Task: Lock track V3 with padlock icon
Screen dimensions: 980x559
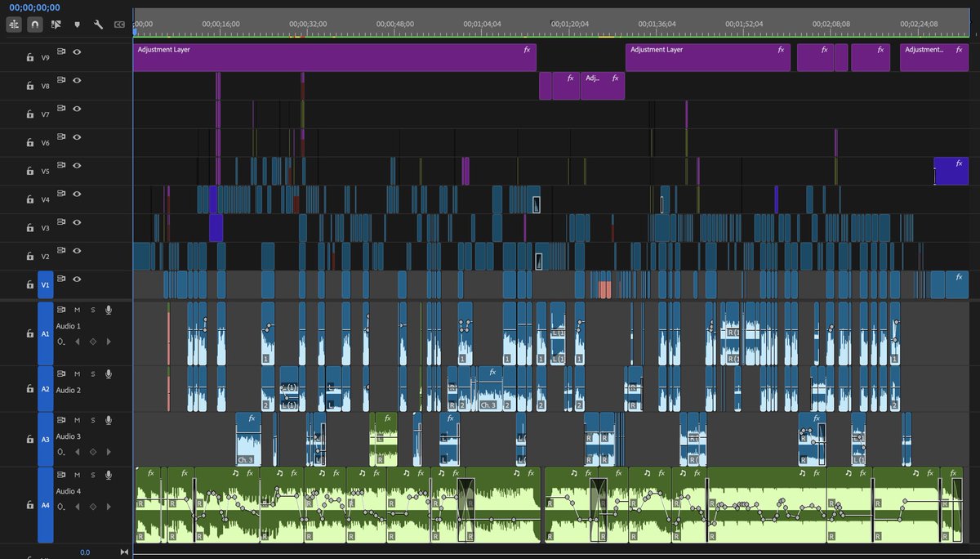Action: click(29, 228)
